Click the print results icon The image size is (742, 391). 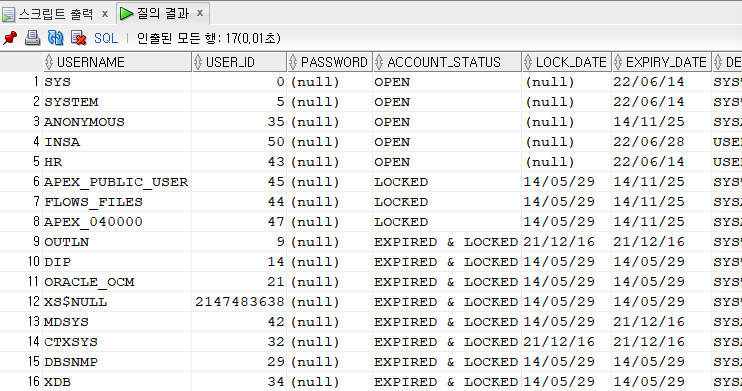click(x=32, y=38)
